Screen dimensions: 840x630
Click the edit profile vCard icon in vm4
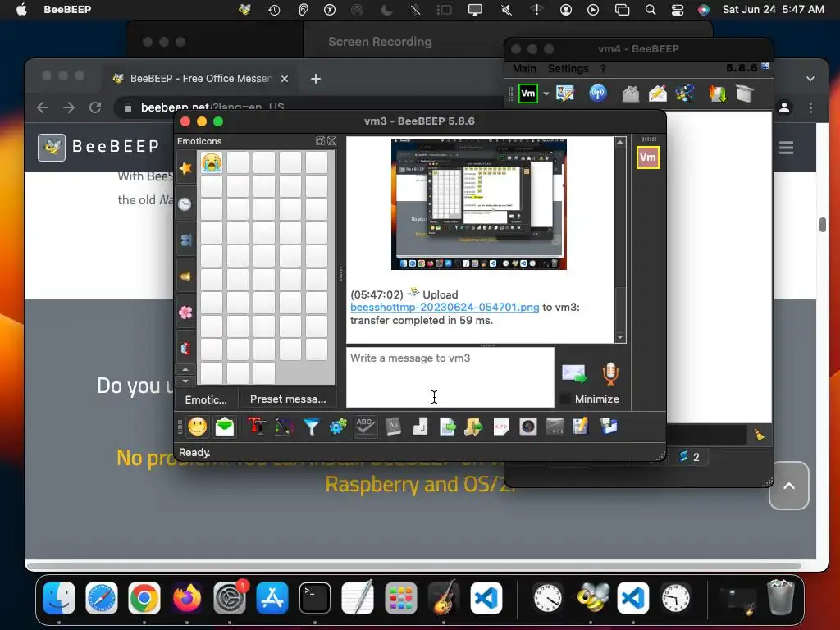[565, 94]
